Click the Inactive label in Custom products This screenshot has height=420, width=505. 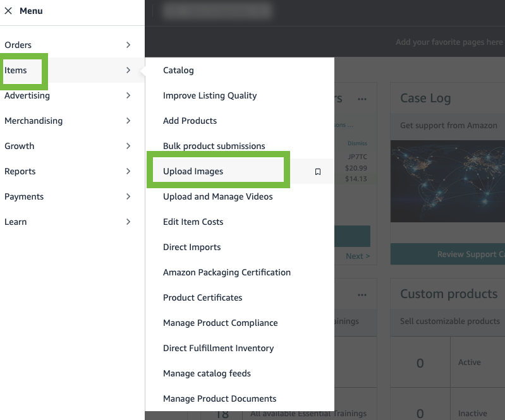[473, 413]
